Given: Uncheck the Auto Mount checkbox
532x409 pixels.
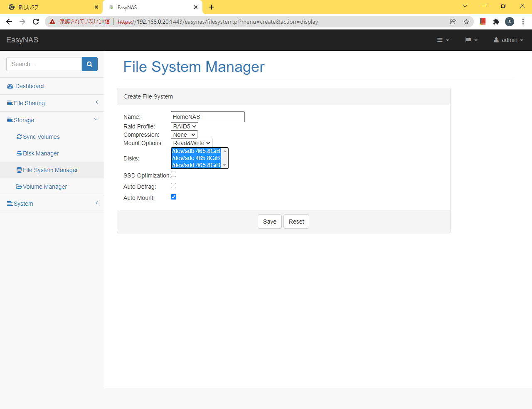Looking at the screenshot, I should click(174, 197).
